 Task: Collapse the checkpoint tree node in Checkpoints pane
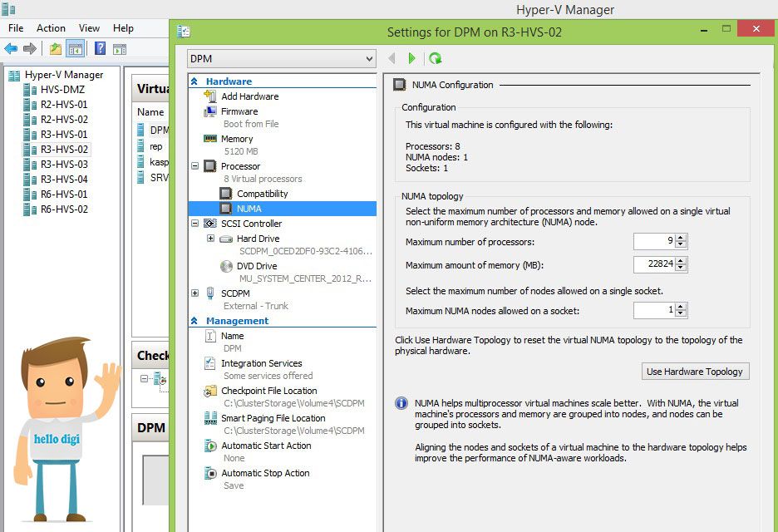(144, 379)
